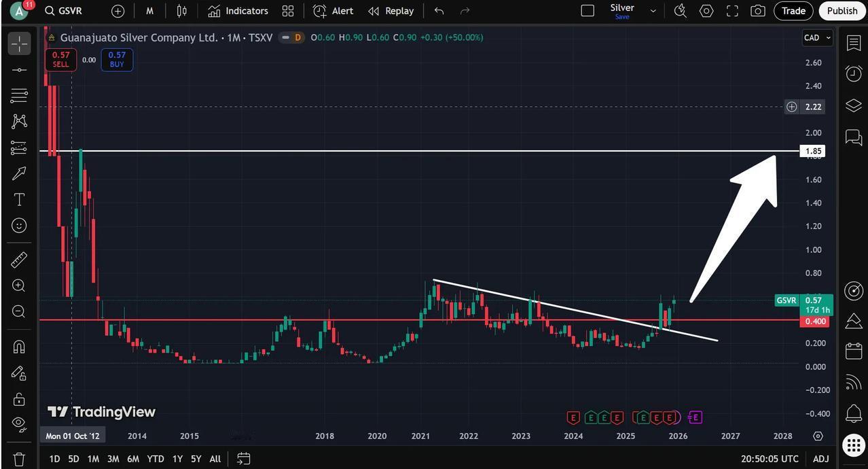Open the user avatar menu

[x=19, y=11]
